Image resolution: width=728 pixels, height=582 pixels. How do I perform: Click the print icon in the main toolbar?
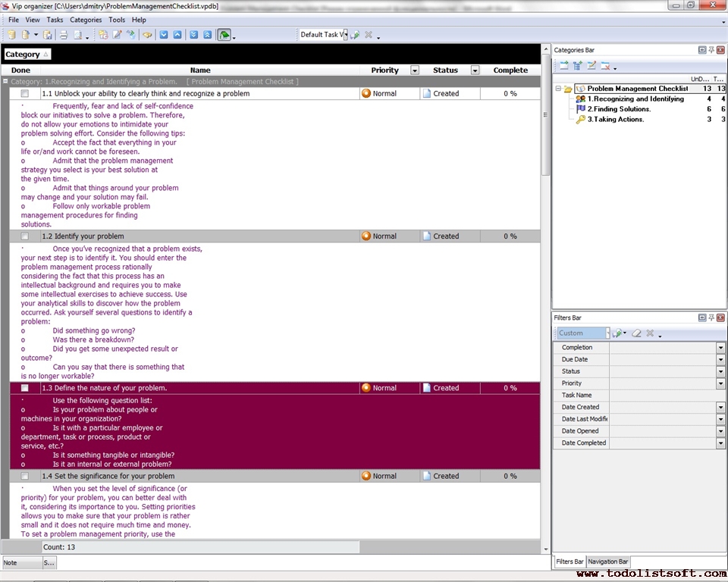tap(64, 35)
